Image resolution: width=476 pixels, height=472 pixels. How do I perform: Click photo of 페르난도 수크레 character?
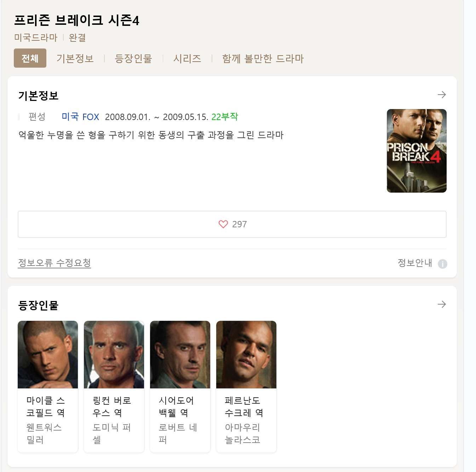(246, 354)
